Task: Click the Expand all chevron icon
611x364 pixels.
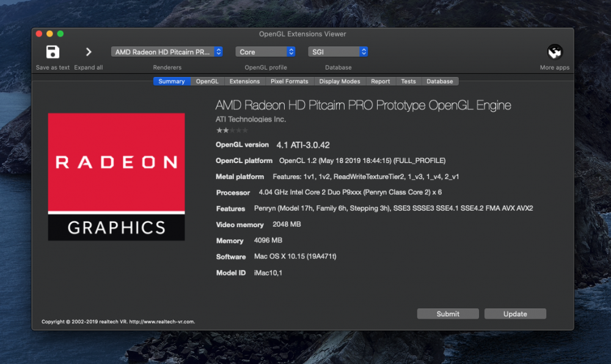Action: (x=89, y=52)
